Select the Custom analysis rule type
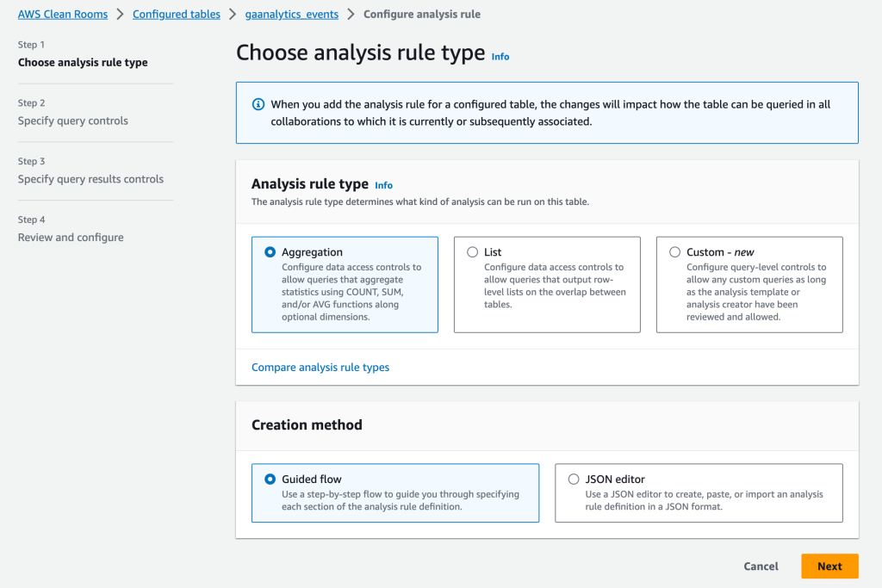The image size is (882, 588). [x=674, y=251]
